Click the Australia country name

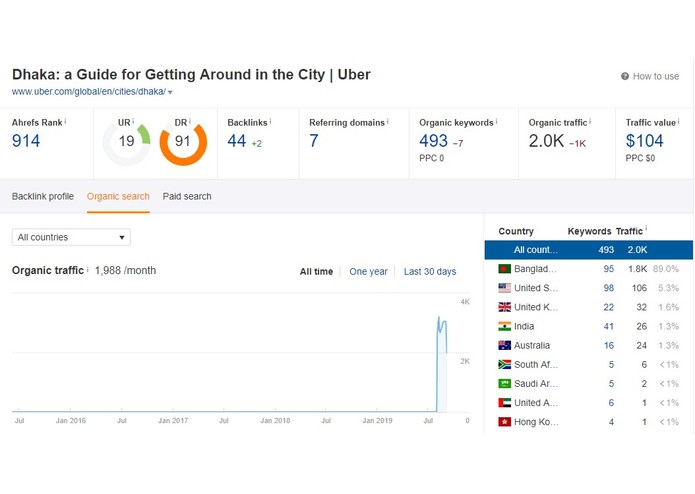532,345
